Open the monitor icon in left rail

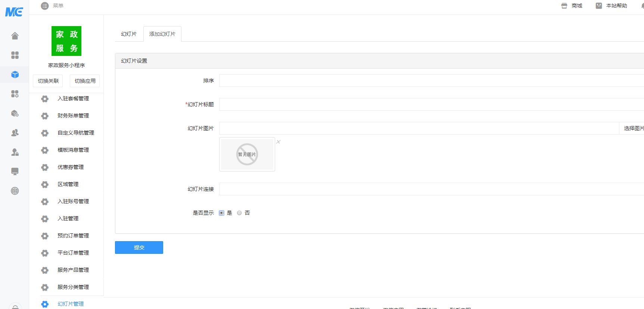point(15,171)
